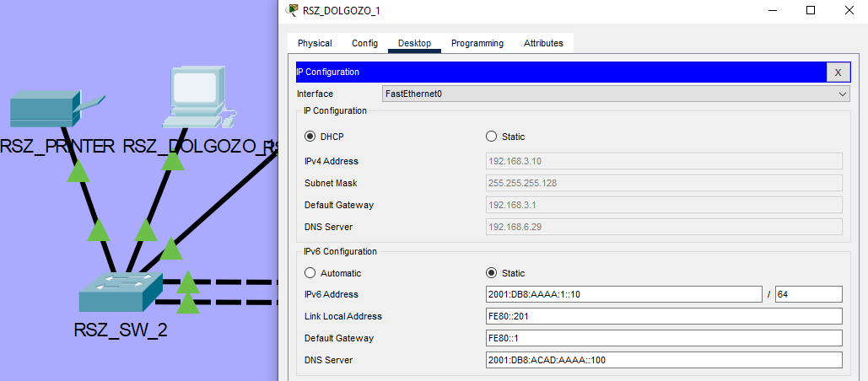Expand the FastEthernet0 interface dropdown
This screenshot has width=868, height=381.
(x=615, y=94)
